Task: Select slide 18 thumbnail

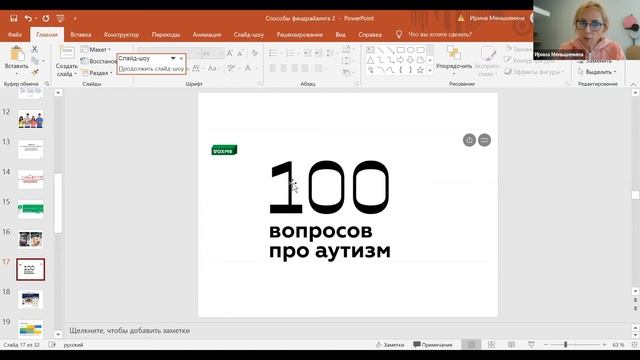Action: [x=31, y=299]
